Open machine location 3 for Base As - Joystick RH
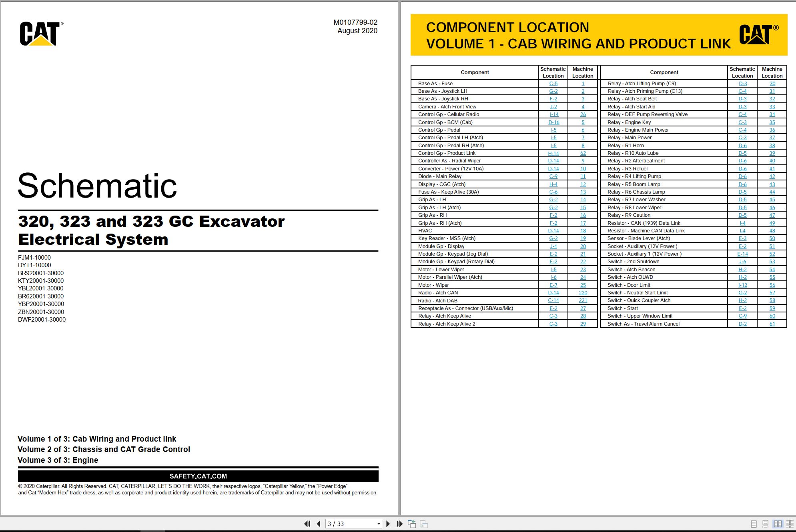Viewport: 796px width, 532px height. 583,99
